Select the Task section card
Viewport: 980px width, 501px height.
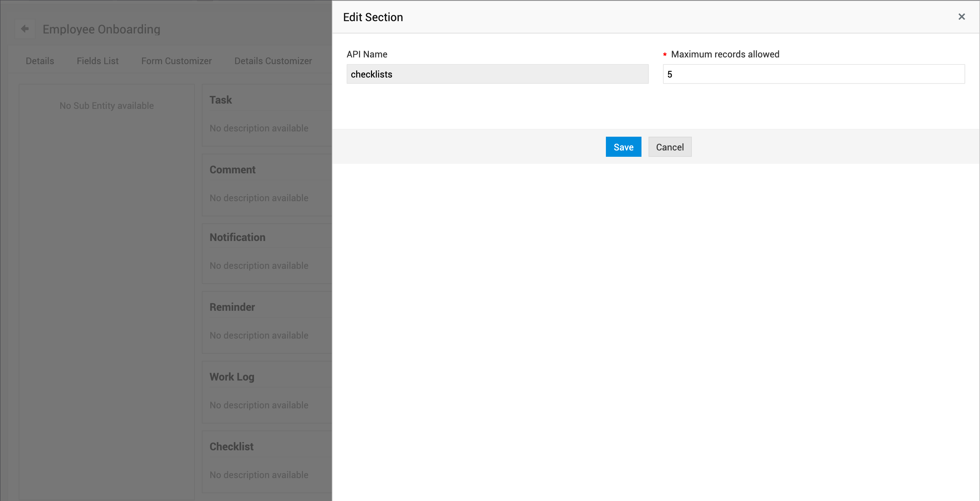[266, 114]
